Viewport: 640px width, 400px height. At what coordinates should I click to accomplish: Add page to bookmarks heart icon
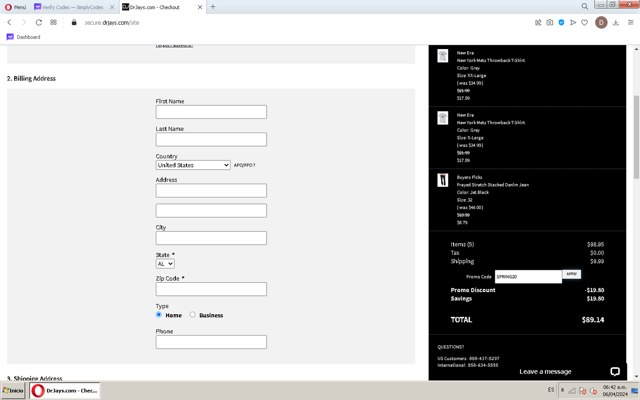coord(584,22)
